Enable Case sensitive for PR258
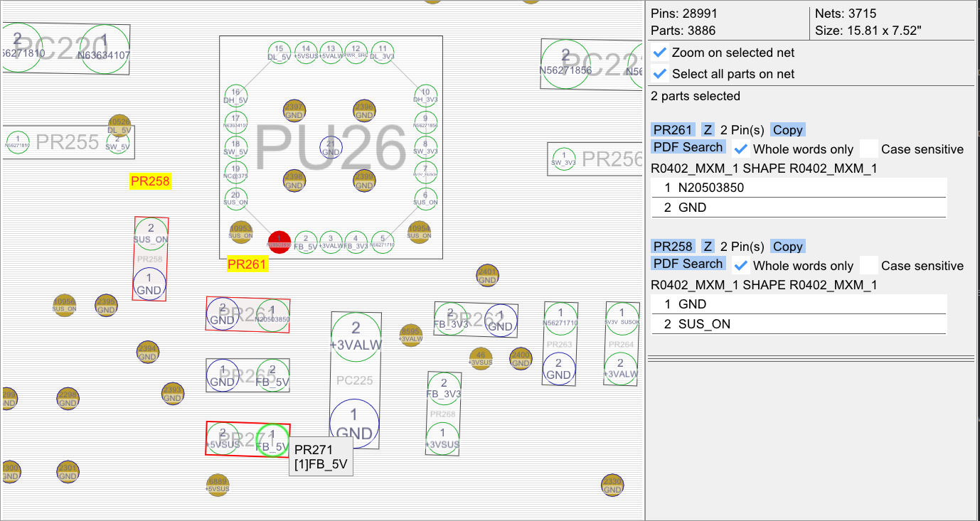980x521 pixels. pos(868,266)
